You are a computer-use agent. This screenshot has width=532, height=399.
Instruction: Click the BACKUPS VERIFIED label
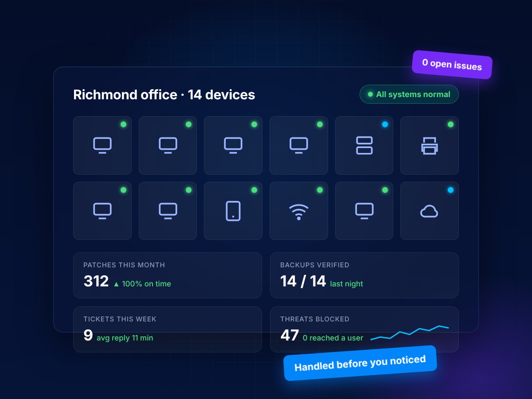click(315, 265)
